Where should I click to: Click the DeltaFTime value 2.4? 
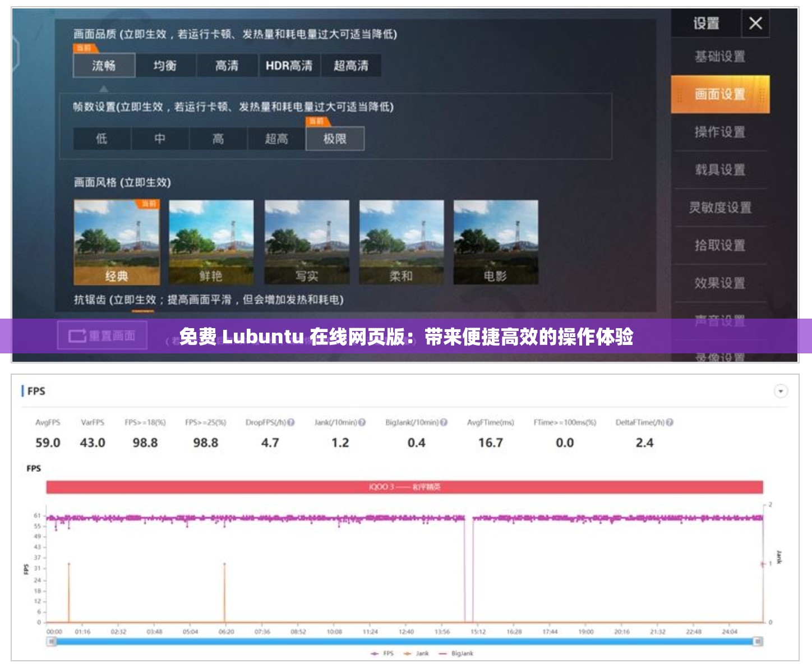point(644,443)
